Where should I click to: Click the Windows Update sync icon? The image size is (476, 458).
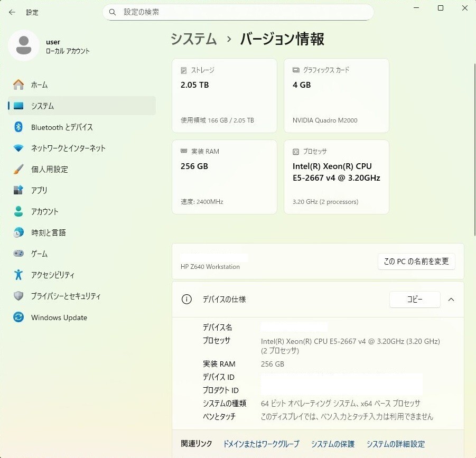click(x=18, y=317)
